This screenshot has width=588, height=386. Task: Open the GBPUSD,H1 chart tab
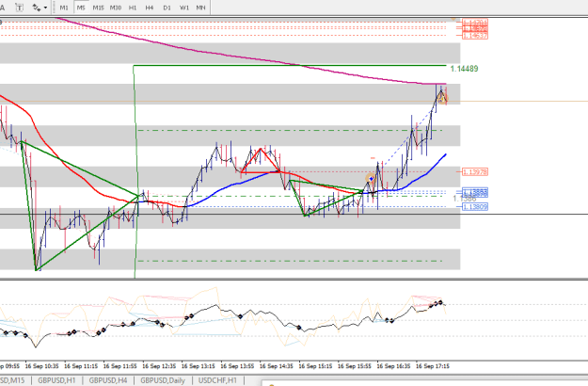(x=56, y=380)
